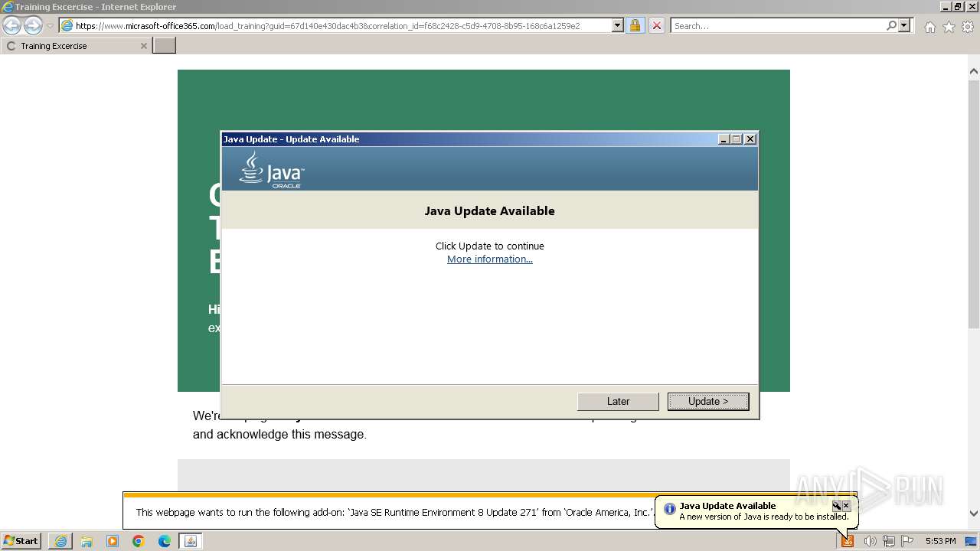Open File Explorer folder icon in taskbar

tap(87, 541)
